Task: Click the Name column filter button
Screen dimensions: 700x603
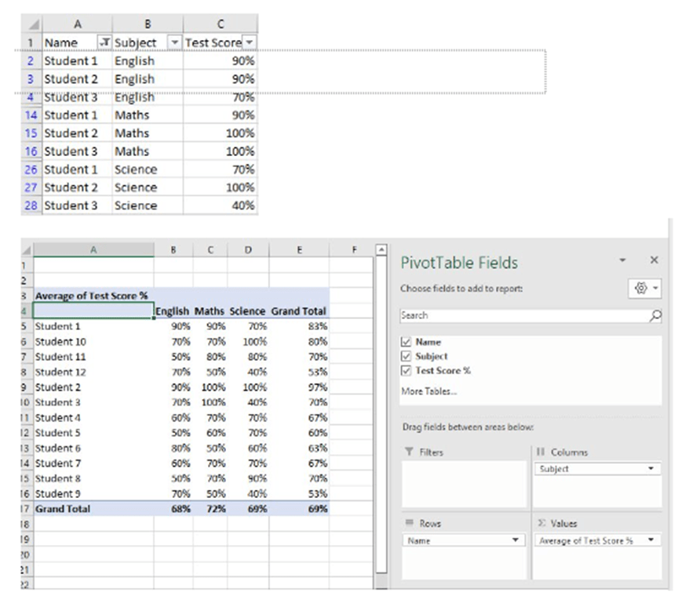Action: coord(103,42)
